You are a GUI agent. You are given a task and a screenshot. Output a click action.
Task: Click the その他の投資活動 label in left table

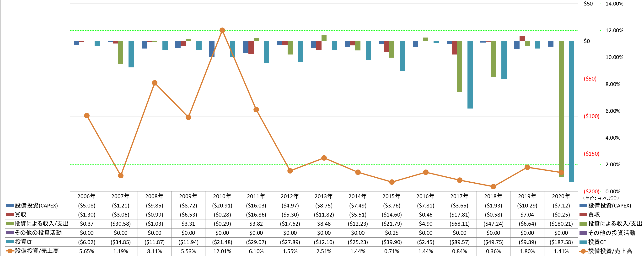(x=38, y=233)
